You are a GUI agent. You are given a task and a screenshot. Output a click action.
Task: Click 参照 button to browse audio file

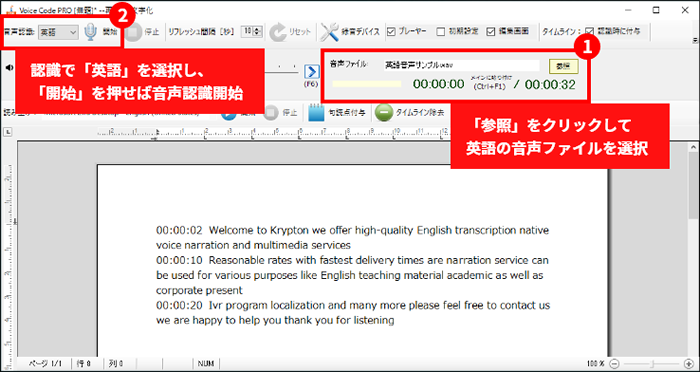point(563,66)
